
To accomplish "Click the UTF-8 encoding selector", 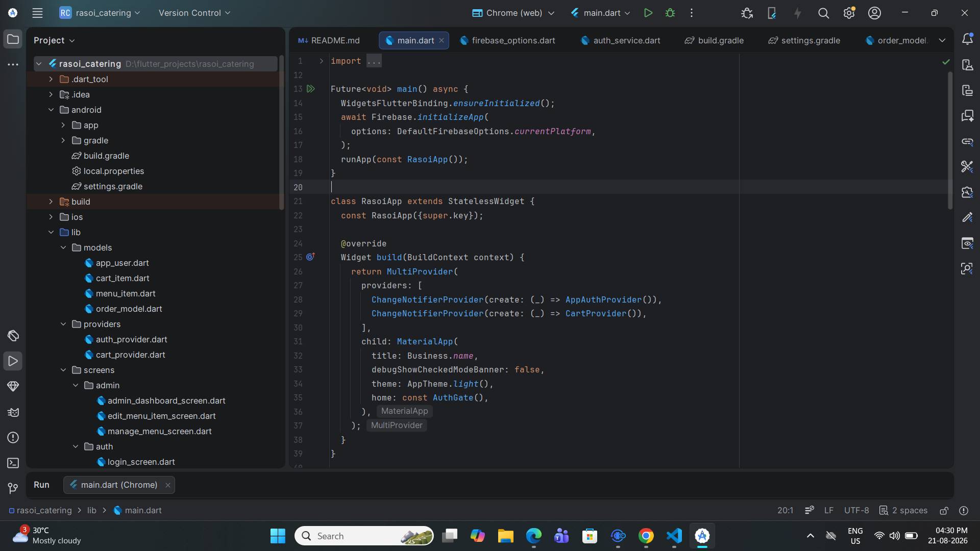I will pyautogui.click(x=856, y=511).
